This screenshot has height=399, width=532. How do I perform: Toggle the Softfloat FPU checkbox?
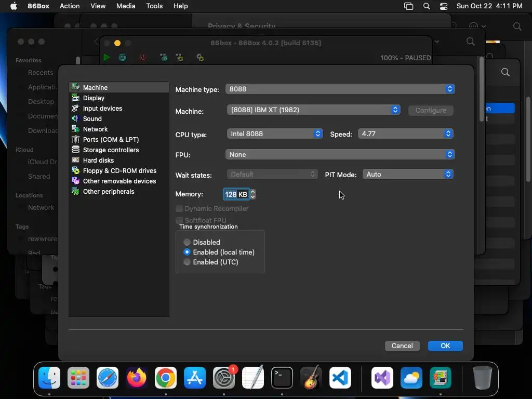coord(179,220)
